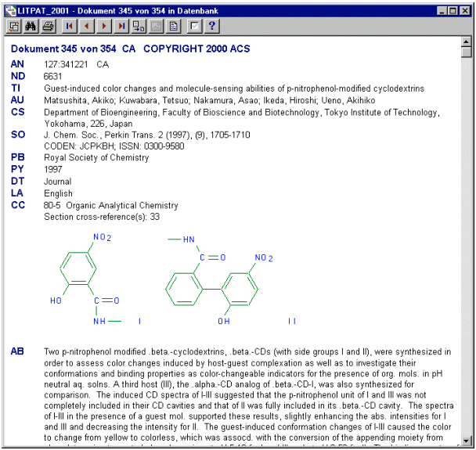This screenshot has width=476, height=450.
Task: Jump to the last document
Action: [x=121, y=26]
